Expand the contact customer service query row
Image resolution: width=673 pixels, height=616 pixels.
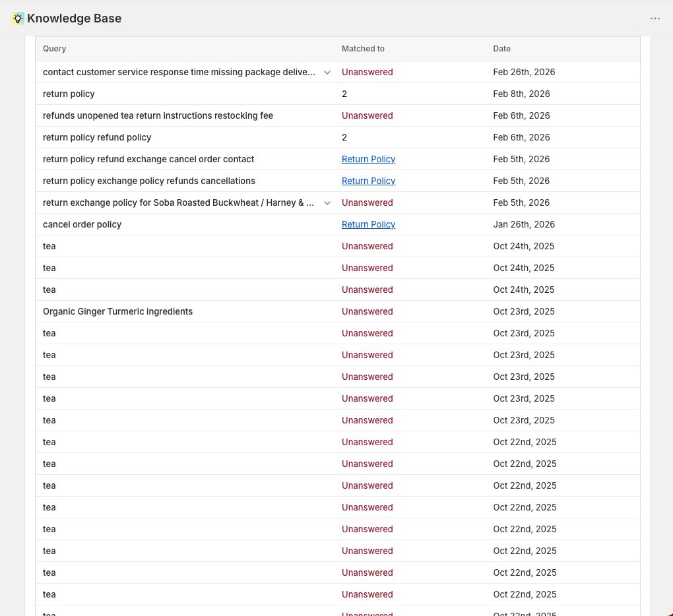[327, 73]
